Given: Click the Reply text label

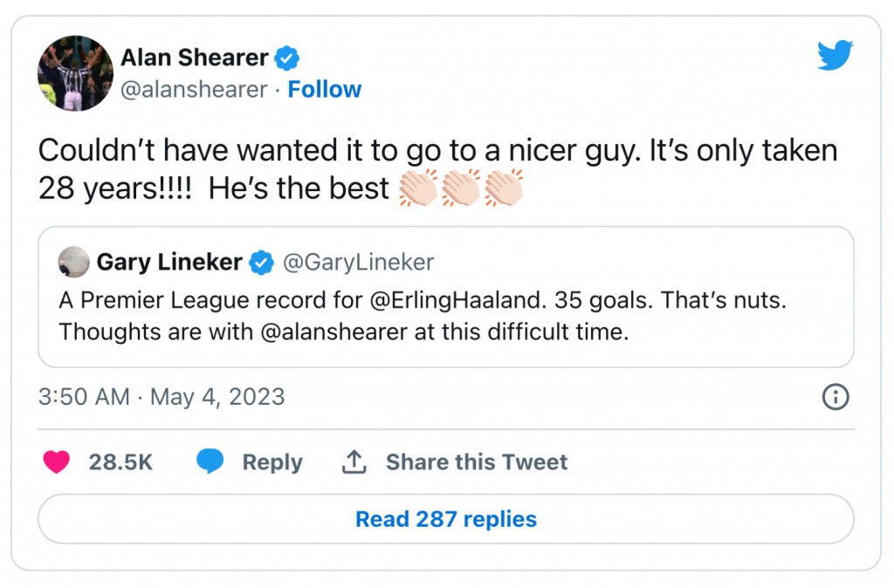Looking at the screenshot, I should coord(272,462).
